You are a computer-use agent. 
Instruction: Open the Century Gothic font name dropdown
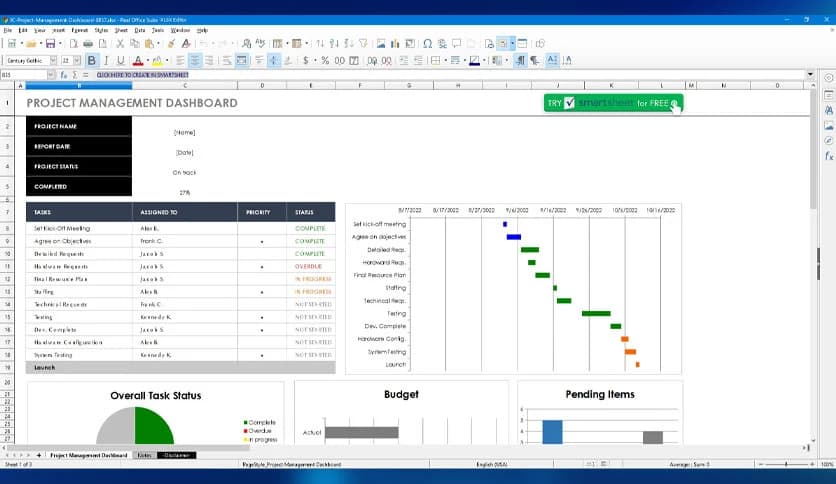[x=53, y=61]
